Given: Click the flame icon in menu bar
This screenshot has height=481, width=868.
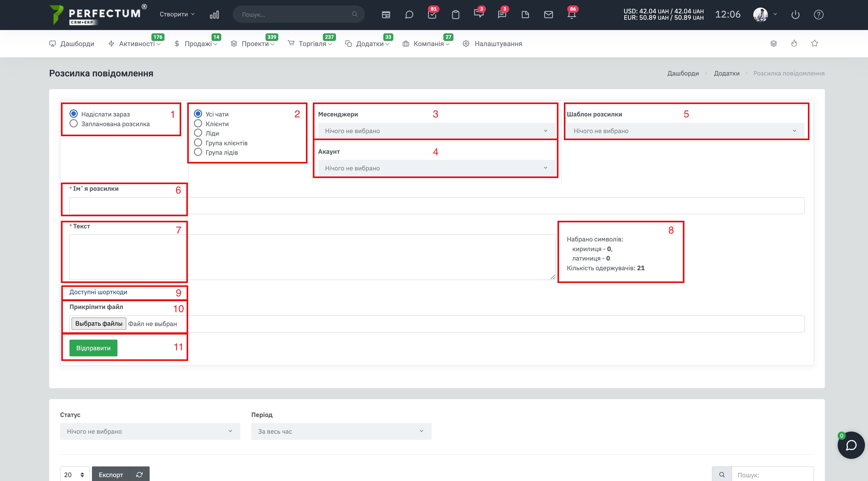Looking at the screenshot, I should tap(794, 43).
